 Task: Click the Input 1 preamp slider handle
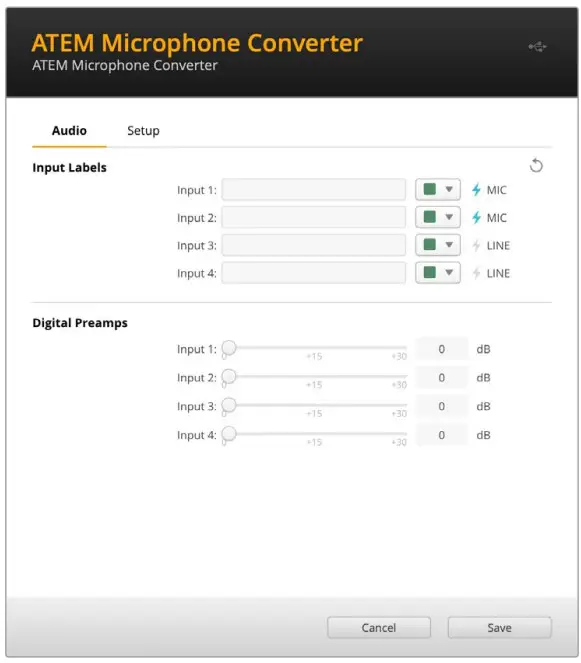[229, 348]
